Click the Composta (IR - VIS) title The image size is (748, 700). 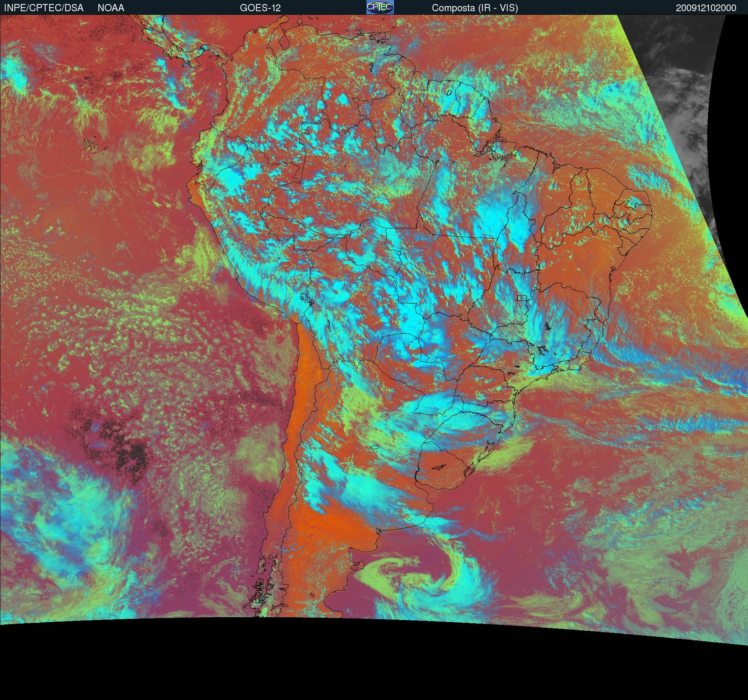[x=475, y=8]
